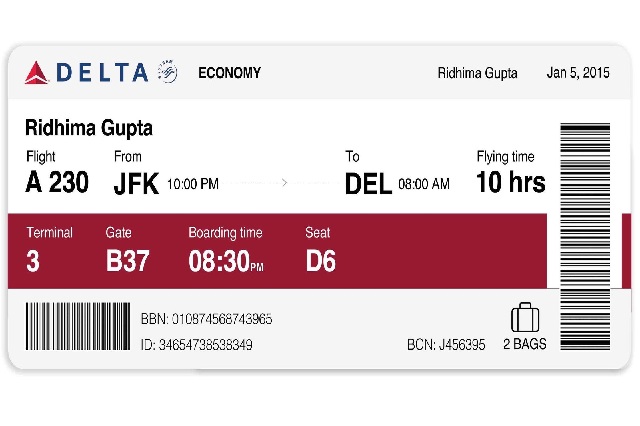
Task: Click the JFK departure airport code
Action: [136, 184]
